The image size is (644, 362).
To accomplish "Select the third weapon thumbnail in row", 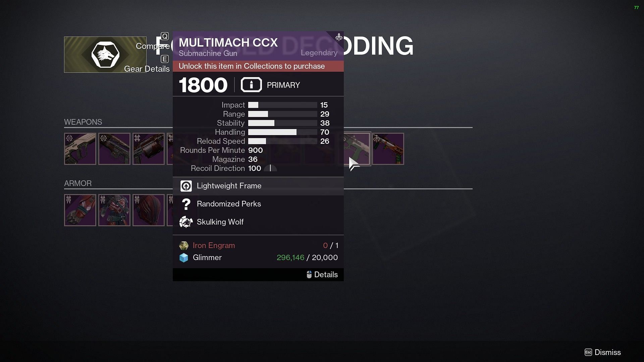I will click(148, 148).
